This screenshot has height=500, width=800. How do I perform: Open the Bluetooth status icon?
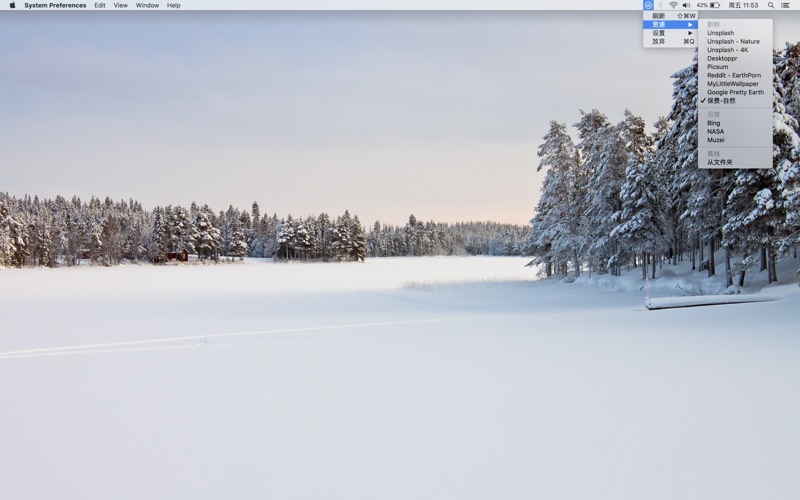[x=660, y=5]
